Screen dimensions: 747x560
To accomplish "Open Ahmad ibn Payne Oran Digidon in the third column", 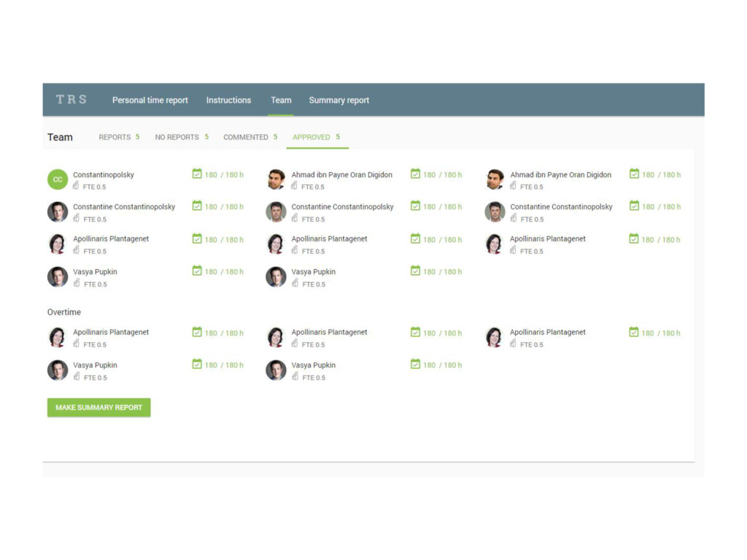I will tap(561, 175).
